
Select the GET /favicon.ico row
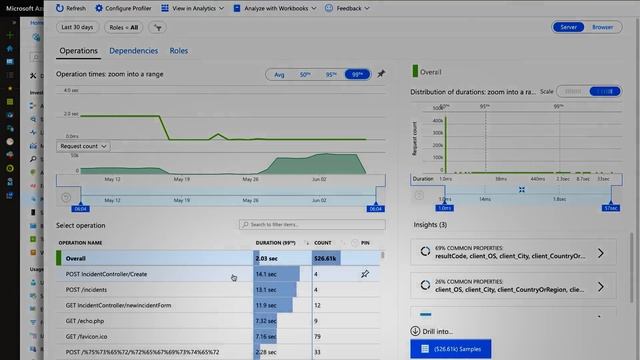(x=218, y=336)
